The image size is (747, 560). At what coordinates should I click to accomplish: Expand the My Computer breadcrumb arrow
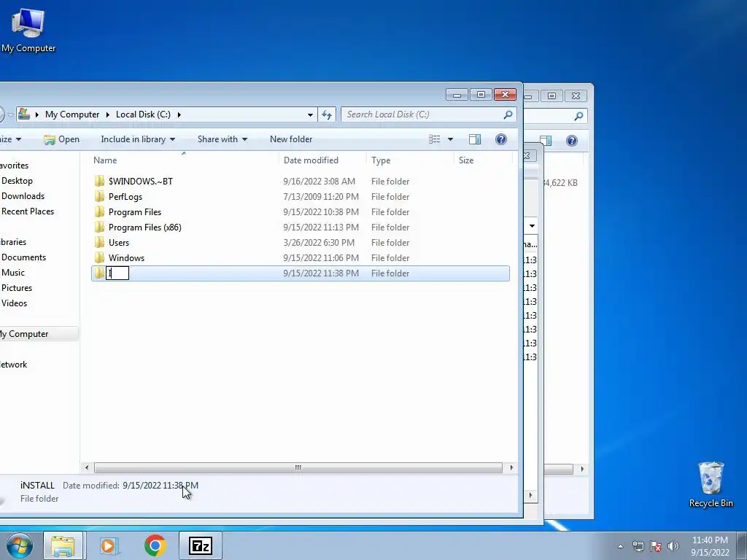108,114
